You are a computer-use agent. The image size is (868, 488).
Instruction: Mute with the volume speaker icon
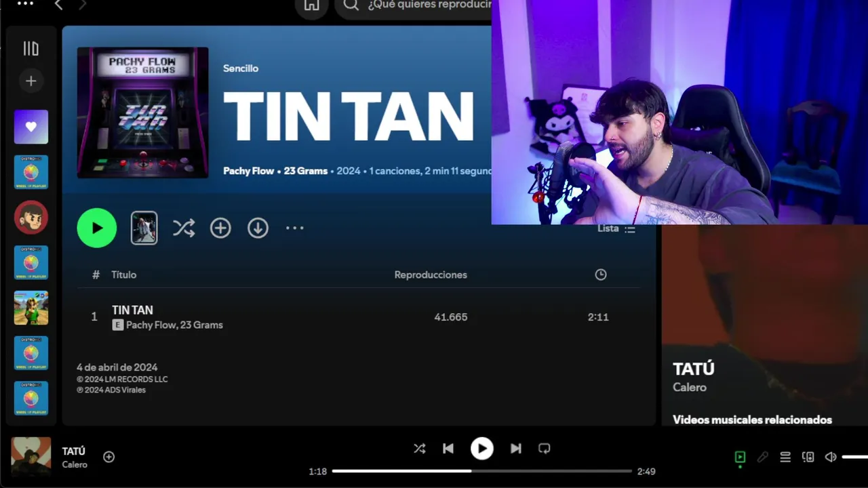point(831,457)
